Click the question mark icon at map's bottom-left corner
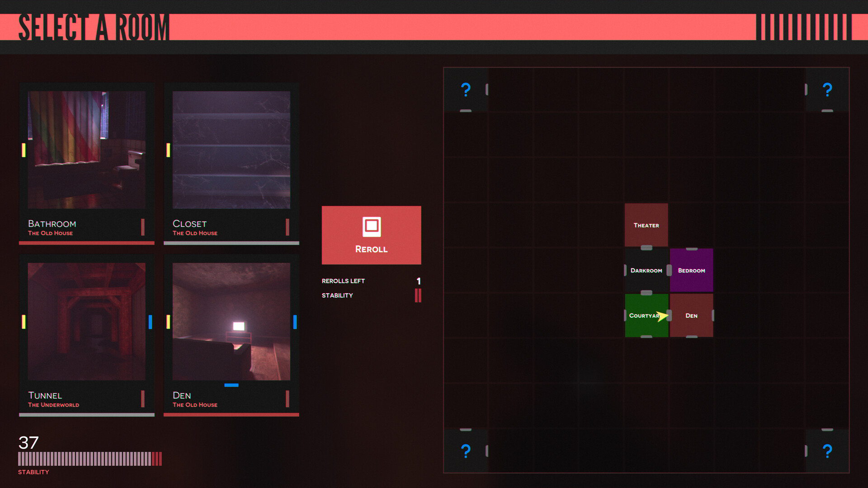Image resolution: width=868 pixels, height=488 pixels. (x=466, y=450)
